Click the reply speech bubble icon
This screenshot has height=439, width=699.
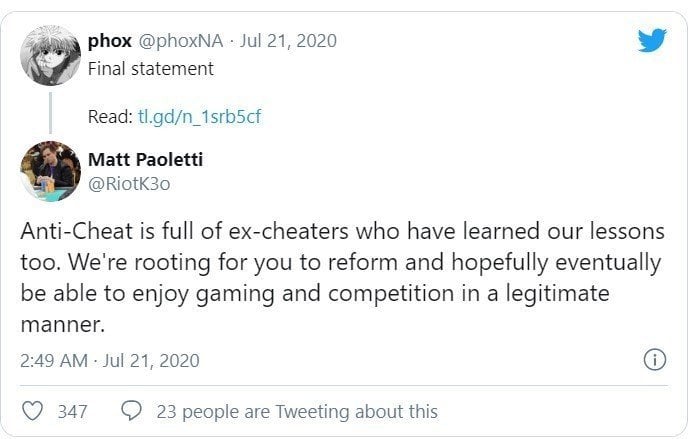click(x=132, y=411)
